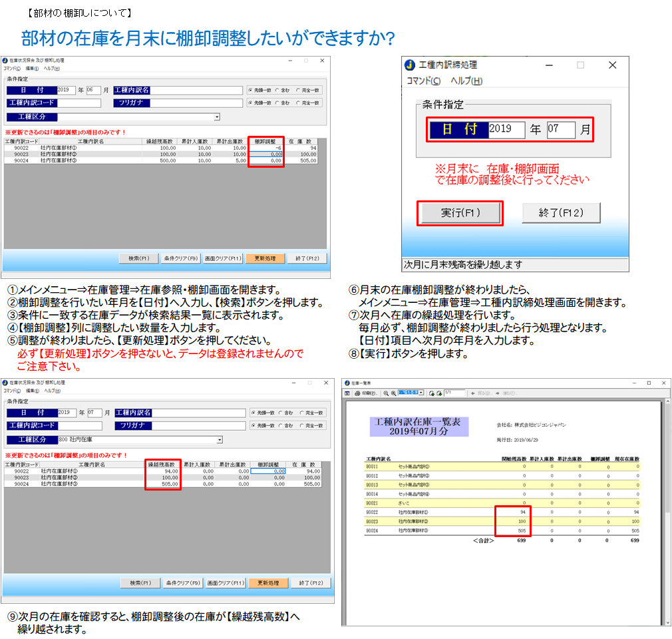Open コマンド menu in 工種内訳締処理 window

423,81
